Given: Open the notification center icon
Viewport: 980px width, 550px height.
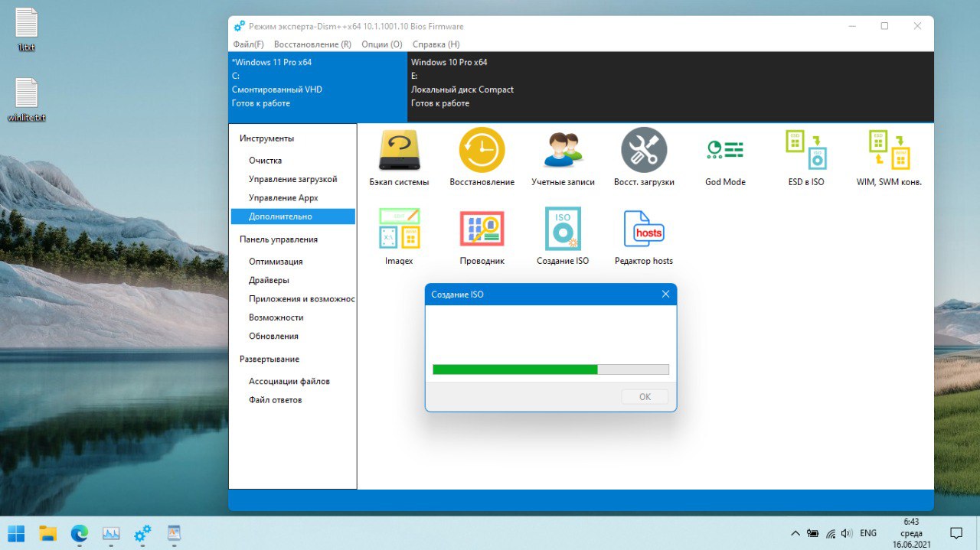Looking at the screenshot, I should click(955, 533).
